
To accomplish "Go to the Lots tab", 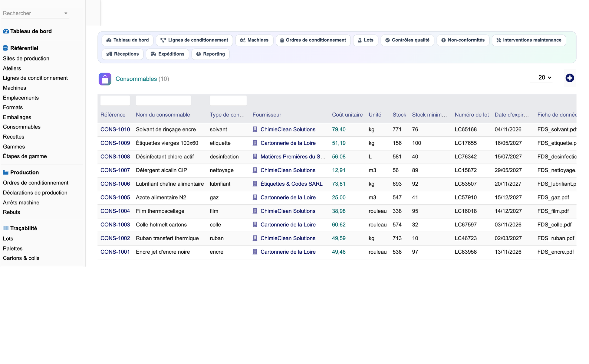I will (365, 40).
